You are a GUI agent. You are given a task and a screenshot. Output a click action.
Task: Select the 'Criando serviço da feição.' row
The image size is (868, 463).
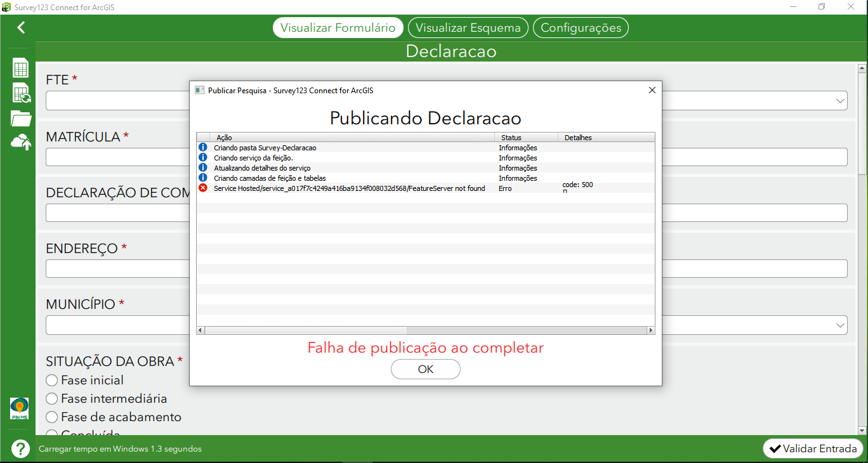tap(426, 157)
